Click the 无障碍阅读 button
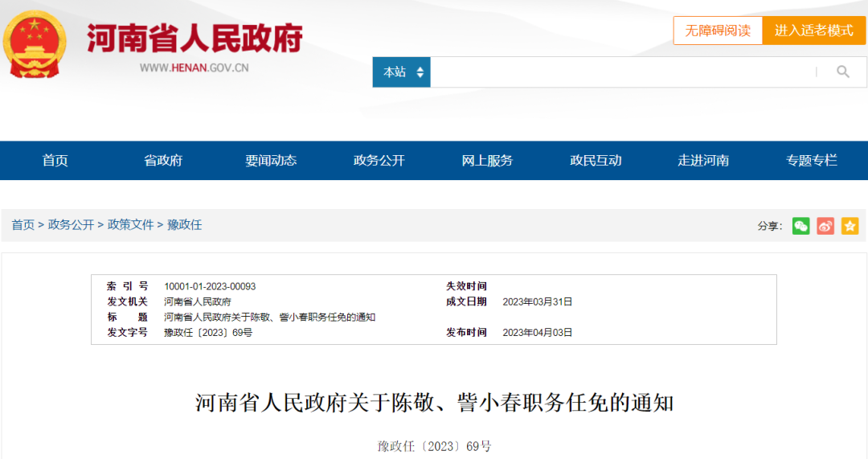The image size is (868, 459). coord(718,31)
